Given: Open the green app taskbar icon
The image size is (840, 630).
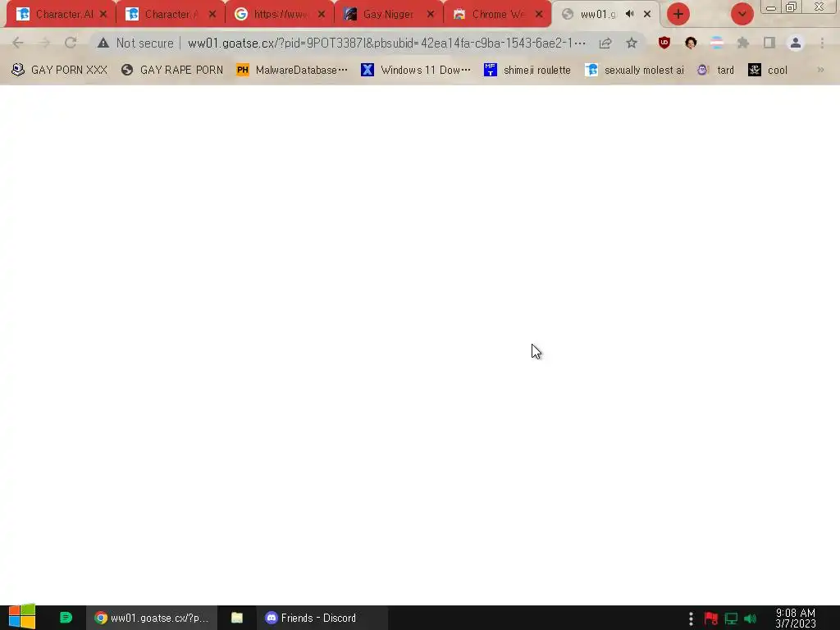Looking at the screenshot, I should tap(66, 618).
